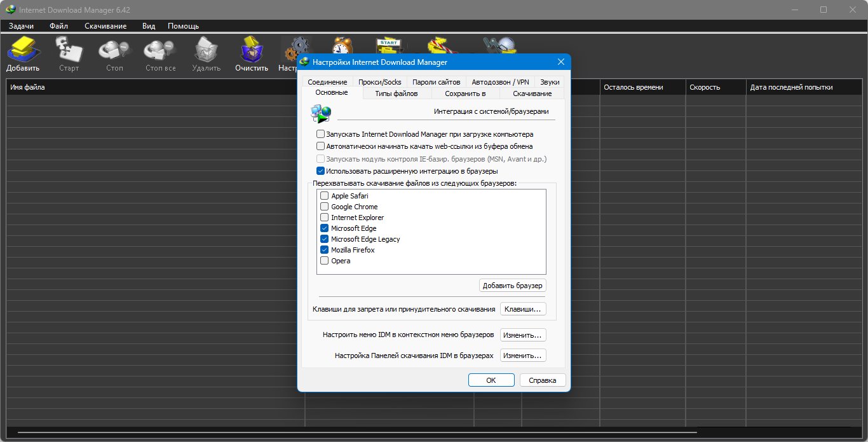Toggle the Opera browser checkbox
This screenshot has width=868, height=442.
click(x=325, y=261)
